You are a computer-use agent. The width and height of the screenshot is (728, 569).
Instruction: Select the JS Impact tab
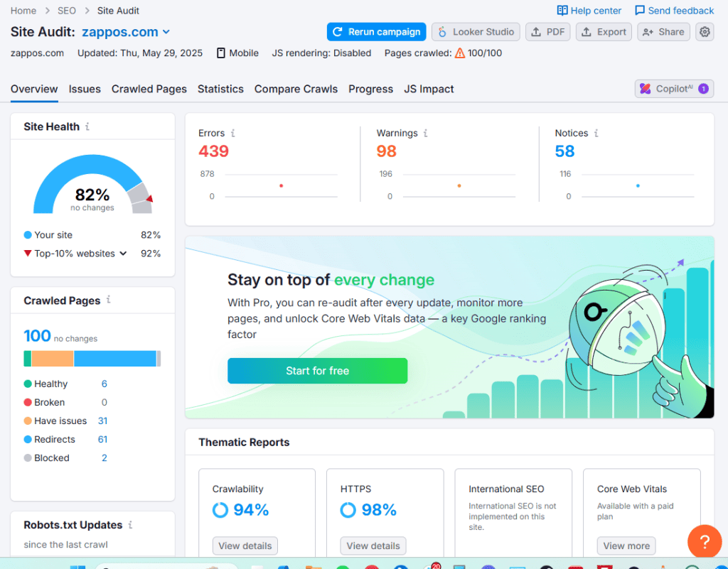pos(429,89)
